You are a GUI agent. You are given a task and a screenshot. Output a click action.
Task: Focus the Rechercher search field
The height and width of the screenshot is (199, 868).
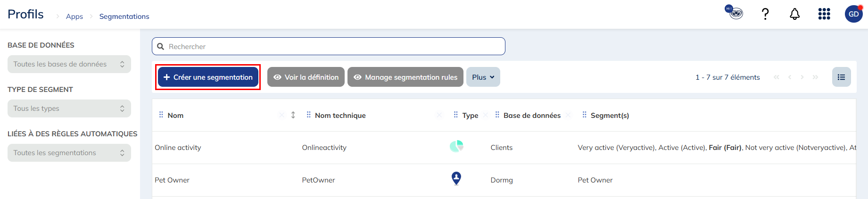tap(330, 47)
